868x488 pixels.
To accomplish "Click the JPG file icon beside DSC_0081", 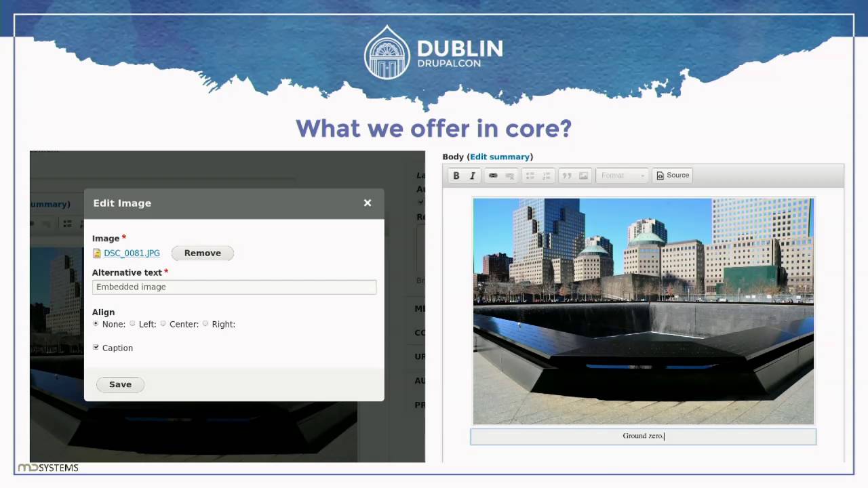I will (97, 253).
